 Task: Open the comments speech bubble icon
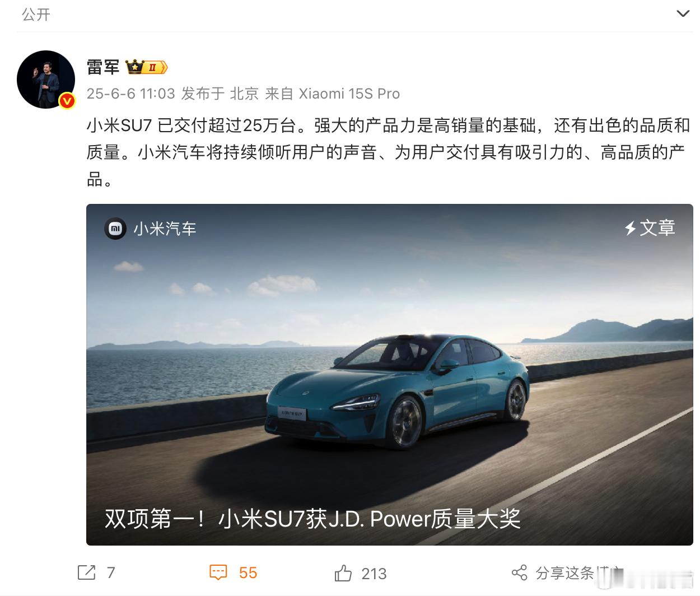[x=218, y=572]
